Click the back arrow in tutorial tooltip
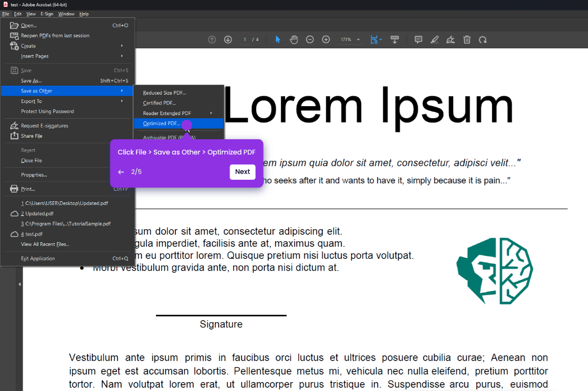588x391 pixels. (121, 172)
